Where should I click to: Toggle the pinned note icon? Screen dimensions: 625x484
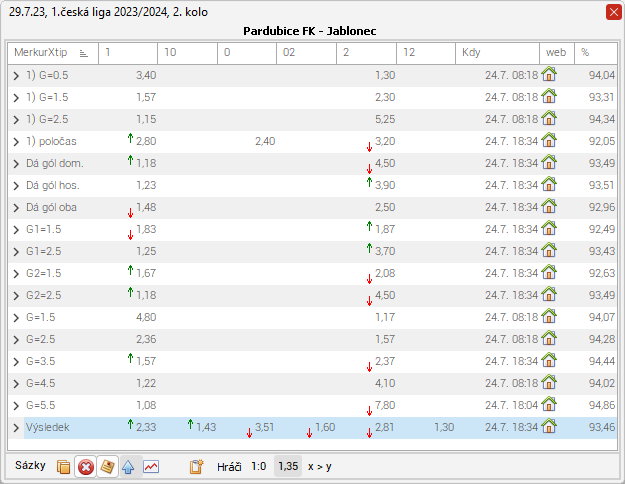pos(107,466)
